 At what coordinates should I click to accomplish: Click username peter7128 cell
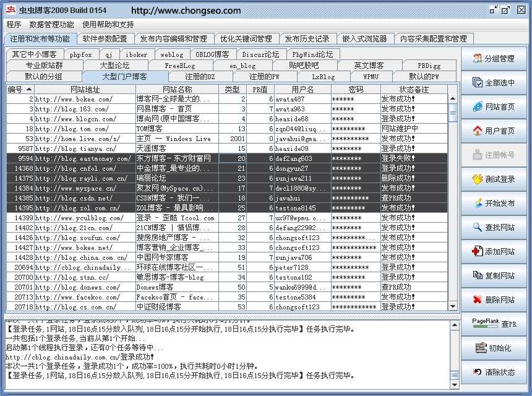pyautogui.click(x=302, y=267)
